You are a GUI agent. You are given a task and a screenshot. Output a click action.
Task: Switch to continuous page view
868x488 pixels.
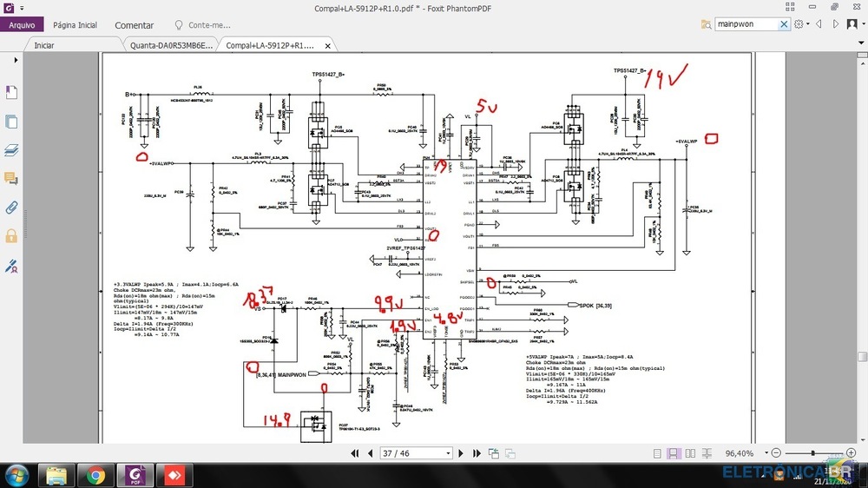[673, 453]
